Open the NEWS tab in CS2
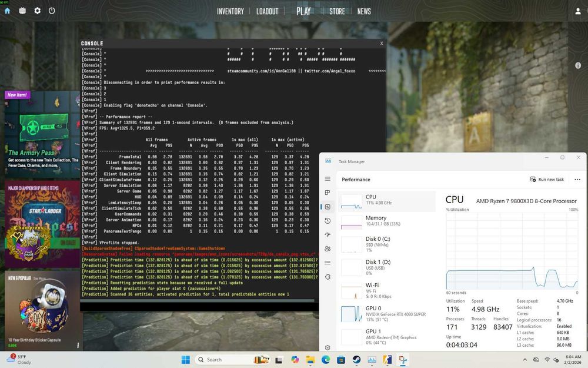 [364, 11]
